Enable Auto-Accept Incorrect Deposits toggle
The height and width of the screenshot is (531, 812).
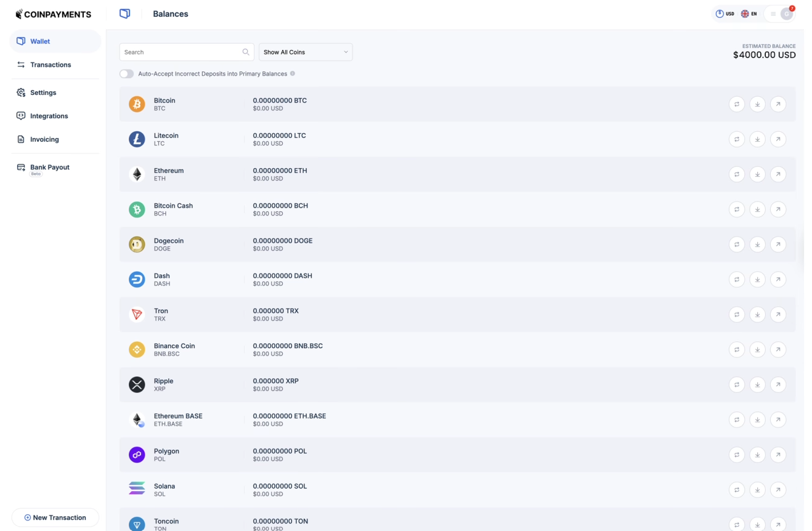126,74
